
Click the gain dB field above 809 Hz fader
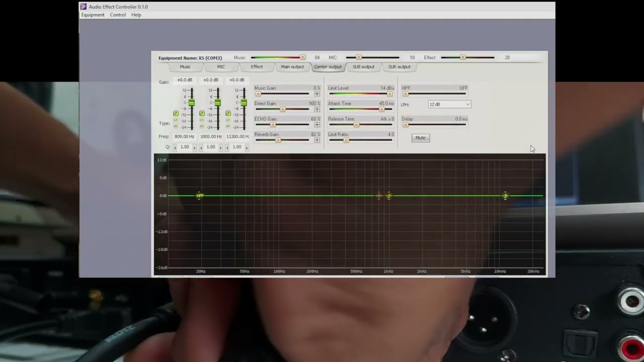pos(185,80)
